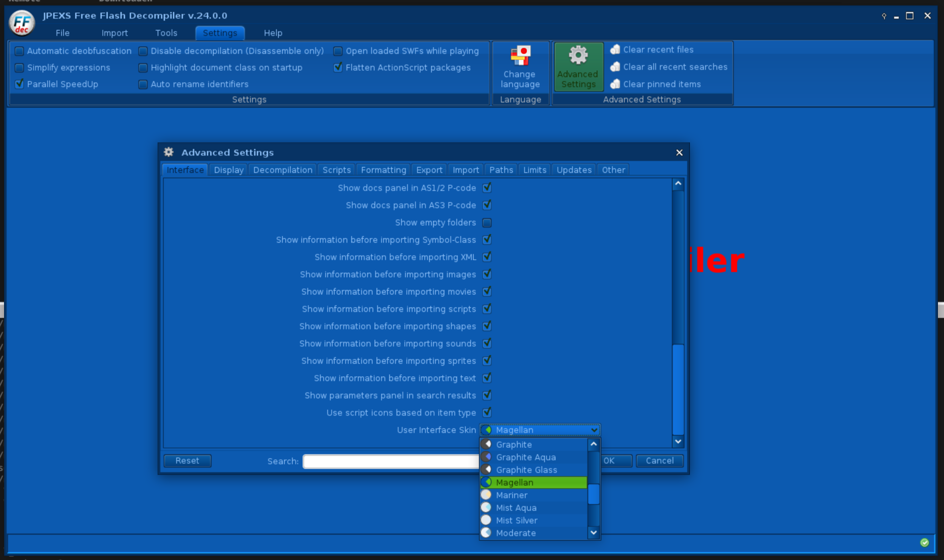Click the Clear recent files label
This screenshot has height=560, width=944.
(x=658, y=49)
